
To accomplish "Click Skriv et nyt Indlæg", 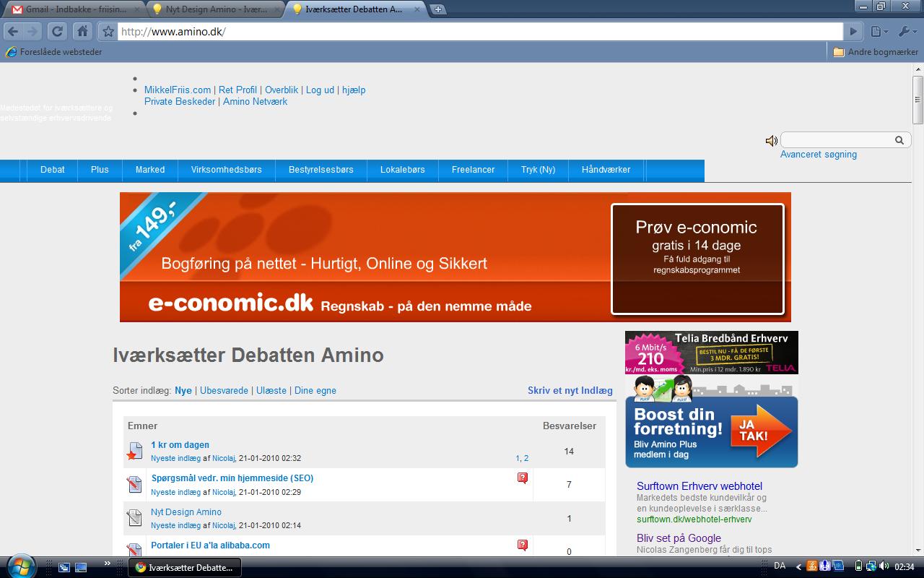I will (570, 390).
